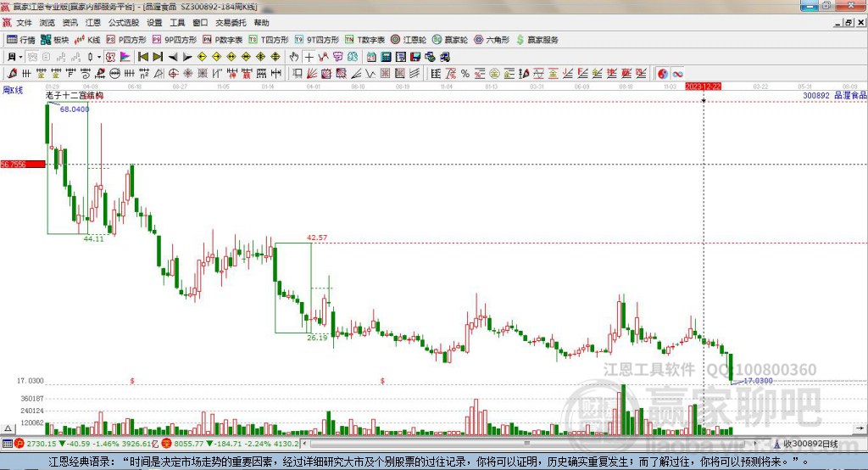Image resolution: width=868 pixels, height=470 pixels.
Task: Click the red zigzag line tool icon
Action: coord(323,57)
